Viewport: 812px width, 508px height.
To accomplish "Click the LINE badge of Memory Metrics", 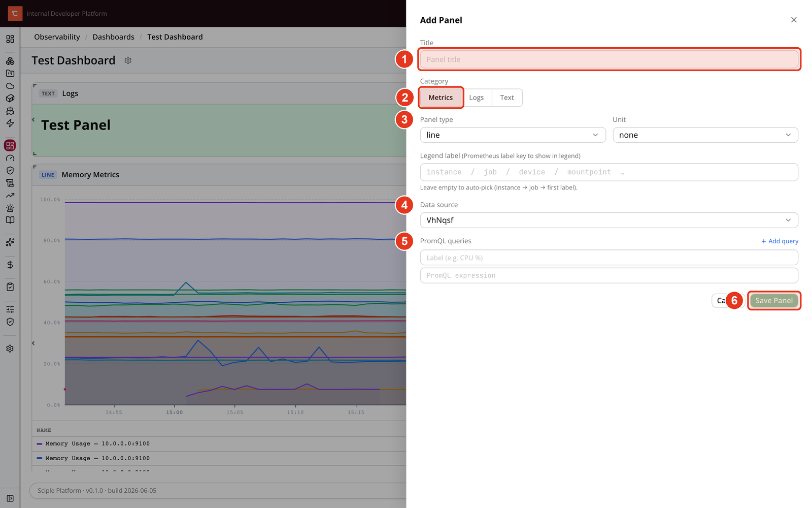I will (x=48, y=175).
